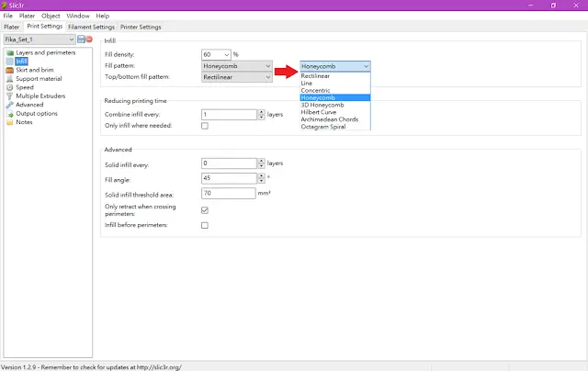Open Top/bottom fill pattern dropdown
588x371 pixels.
pyautogui.click(x=237, y=77)
